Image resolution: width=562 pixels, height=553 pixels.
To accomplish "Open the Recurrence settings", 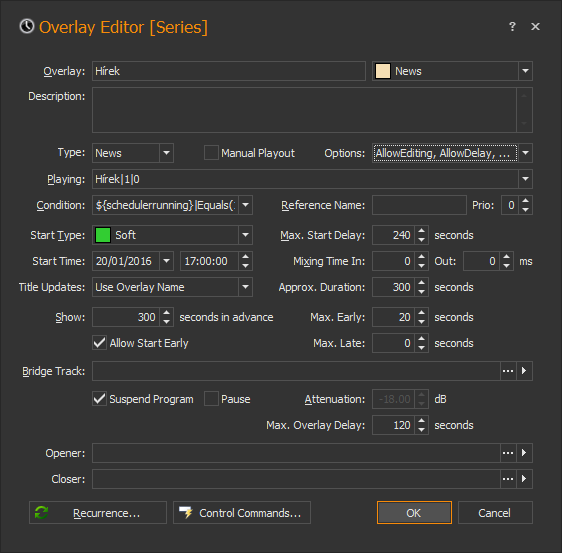I will point(98,513).
